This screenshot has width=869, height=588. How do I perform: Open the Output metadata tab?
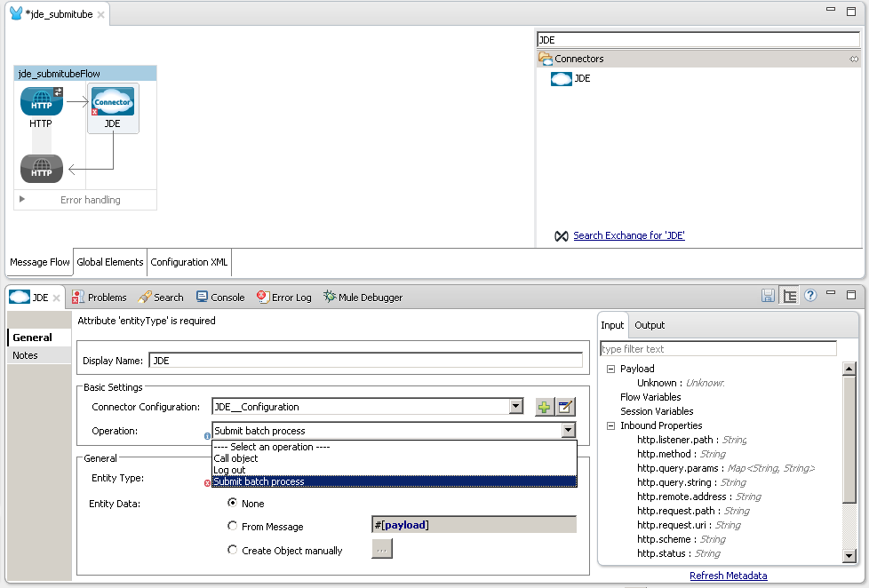(650, 325)
